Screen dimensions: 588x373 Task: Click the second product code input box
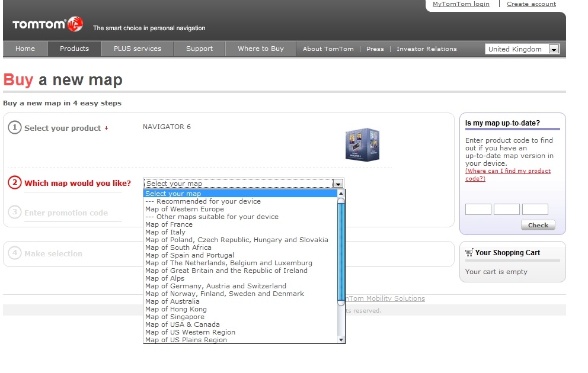[x=507, y=209]
